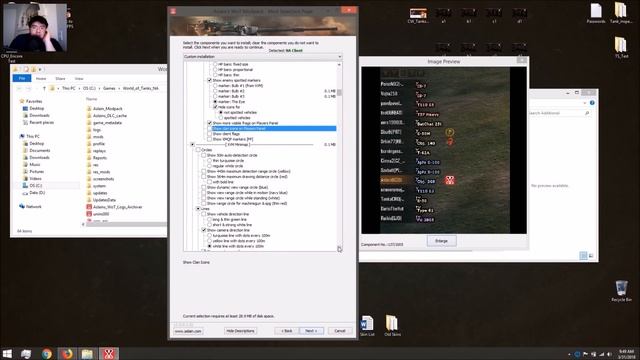
Task: Open Explorer File tab
Action: (22, 78)
